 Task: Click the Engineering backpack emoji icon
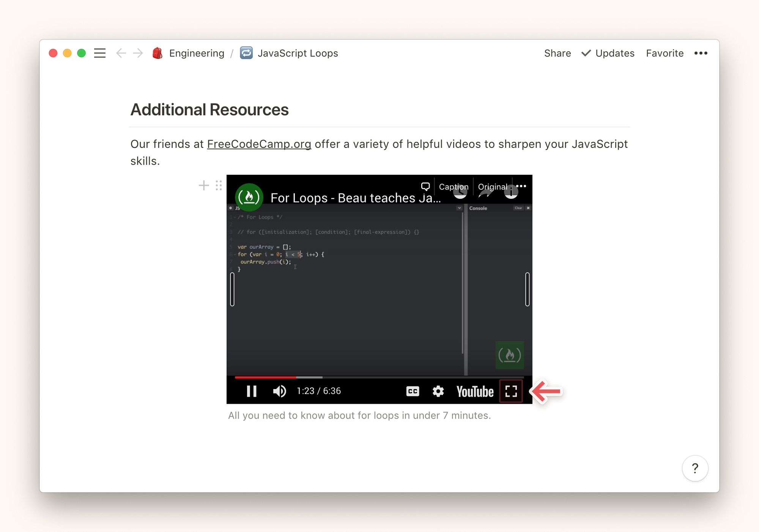pos(157,53)
